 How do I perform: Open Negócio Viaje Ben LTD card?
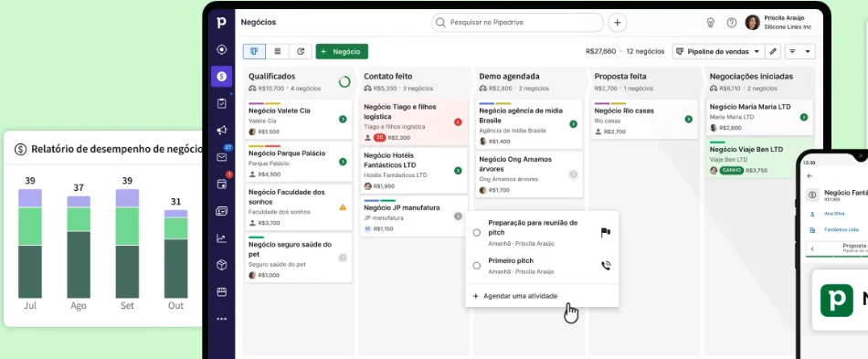[759, 159]
